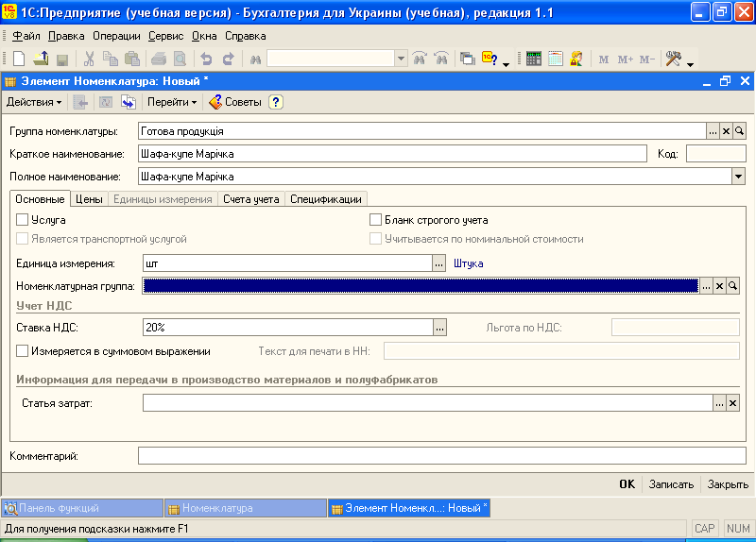This screenshot has width=756, height=542.
Task: Open Ставка НДС selection ellipsis
Action: click(x=439, y=328)
